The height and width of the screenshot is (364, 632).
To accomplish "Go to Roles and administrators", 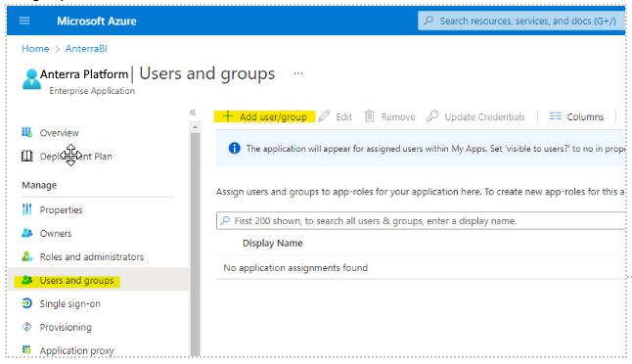I will (82, 256).
